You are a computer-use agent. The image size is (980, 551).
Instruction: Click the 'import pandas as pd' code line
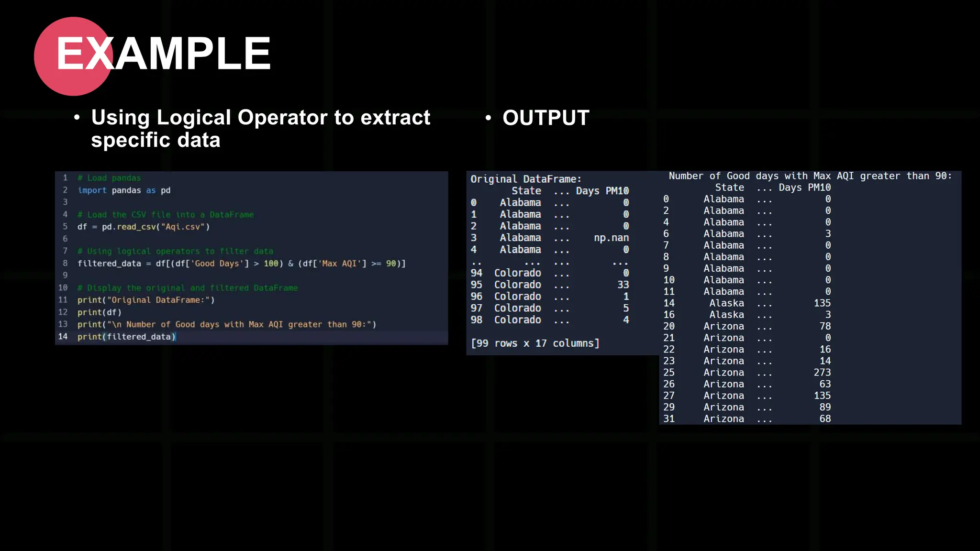point(124,190)
